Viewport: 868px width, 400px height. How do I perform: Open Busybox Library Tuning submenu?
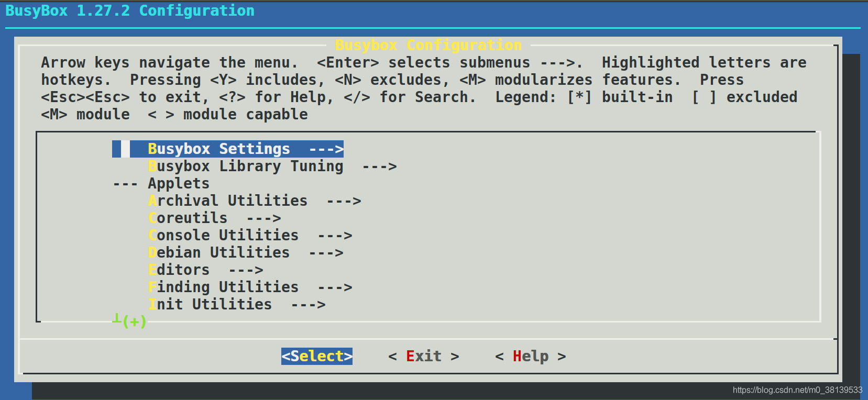(x=272, y=166)
